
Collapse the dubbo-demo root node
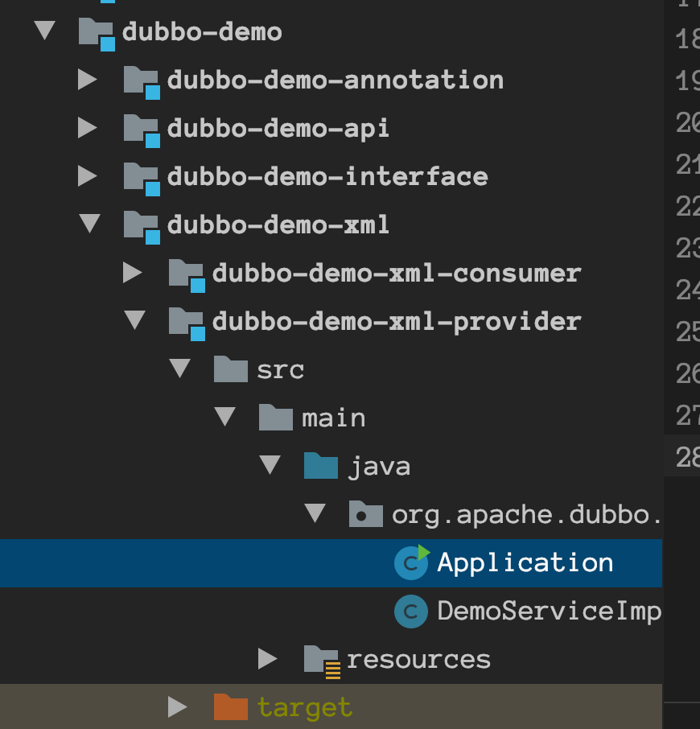click(45, 32)
